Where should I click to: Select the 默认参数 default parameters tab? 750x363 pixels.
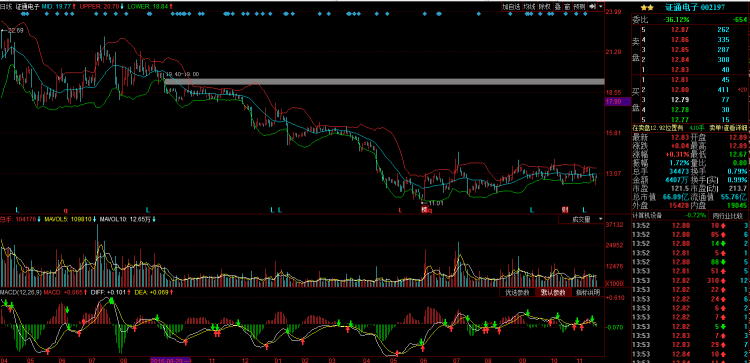(553, 292)
